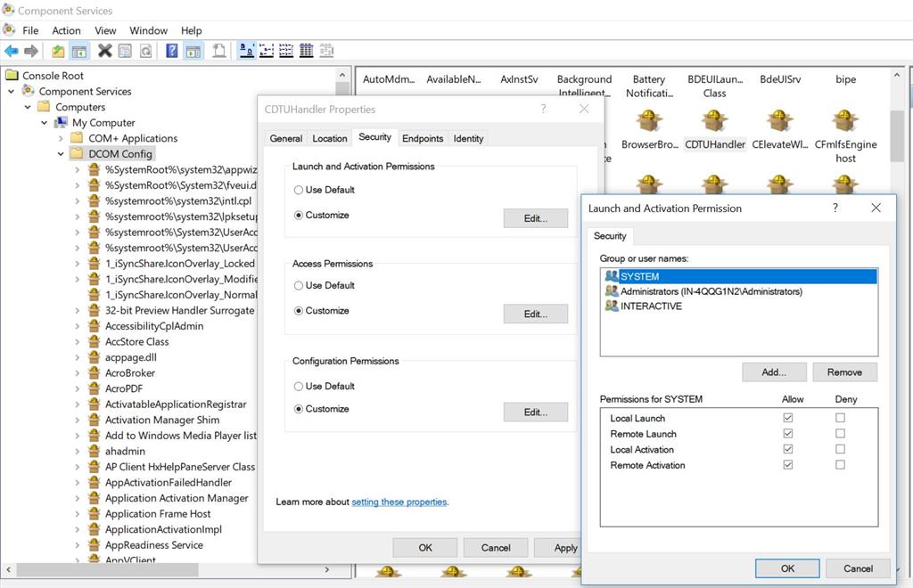Select the CFmIfsEngine host package icon
The image size is (913, 588).
(x=845, y=121)
